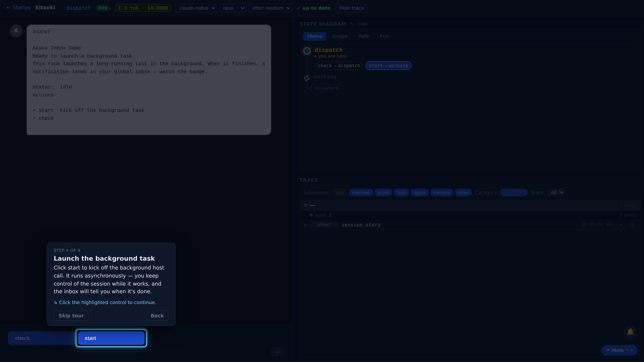Toggle the lifecycle category filter
644x362 pixels.
[514, 193]
